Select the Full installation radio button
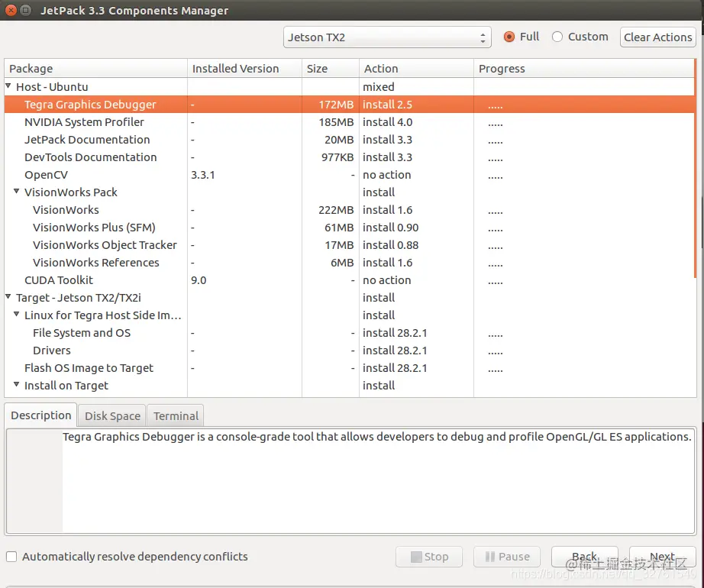The image size is (704, 588). [509, 37]
